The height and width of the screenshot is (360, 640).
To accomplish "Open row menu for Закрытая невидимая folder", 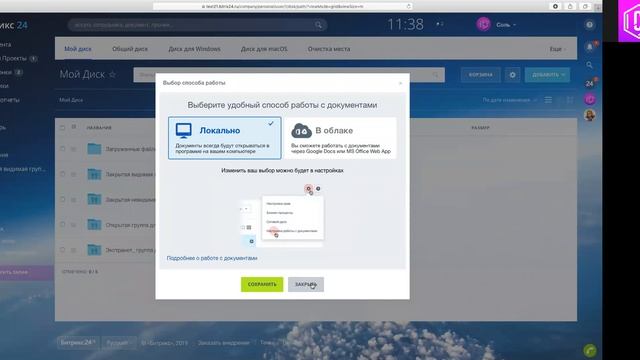I will click(x=74, y=200).
